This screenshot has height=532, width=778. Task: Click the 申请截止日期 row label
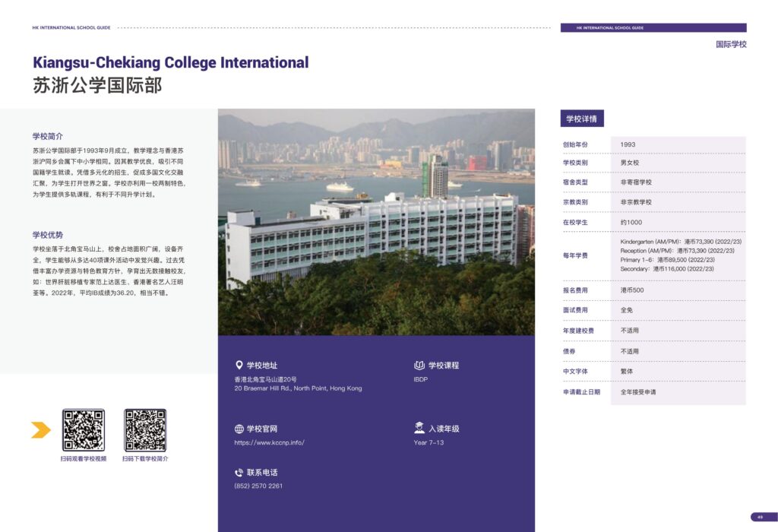coord(581,392)
